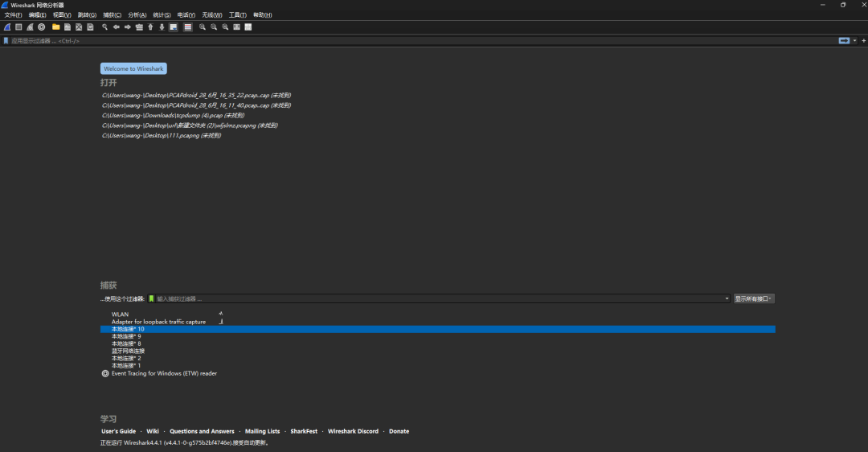This screenshot has width=868, height=452.
Task: Click the stop capture square icon
Action: (18, 27)
